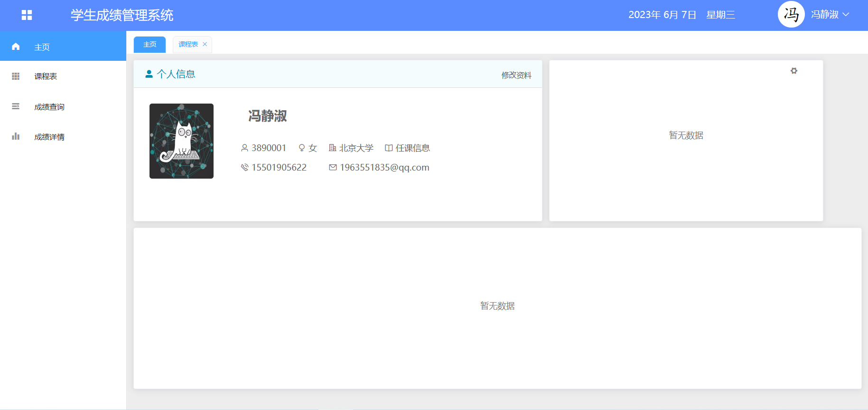Click the 任课信息 link

413,148
